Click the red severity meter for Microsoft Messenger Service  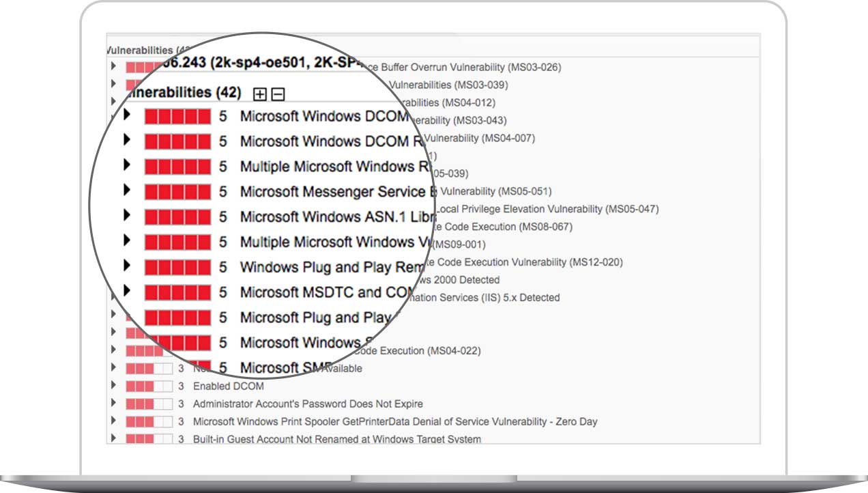177,192
